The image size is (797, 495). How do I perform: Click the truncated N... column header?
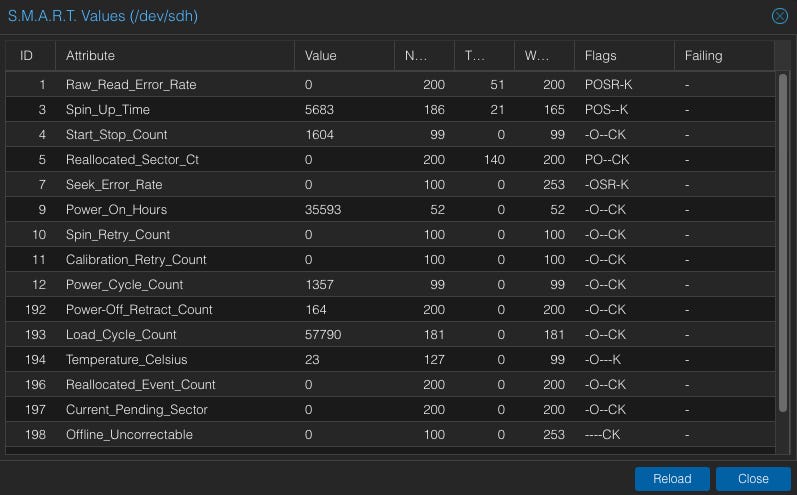(424, 55)
